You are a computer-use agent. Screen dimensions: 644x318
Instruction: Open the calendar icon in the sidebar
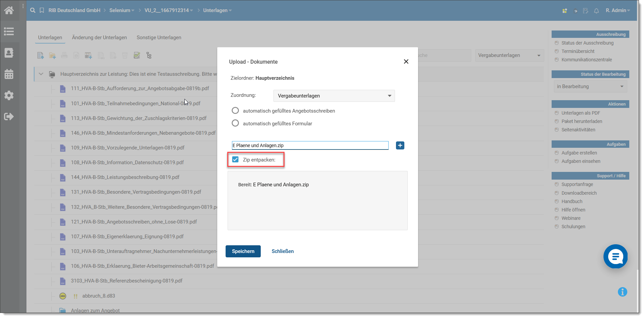(x=9, y=74)
